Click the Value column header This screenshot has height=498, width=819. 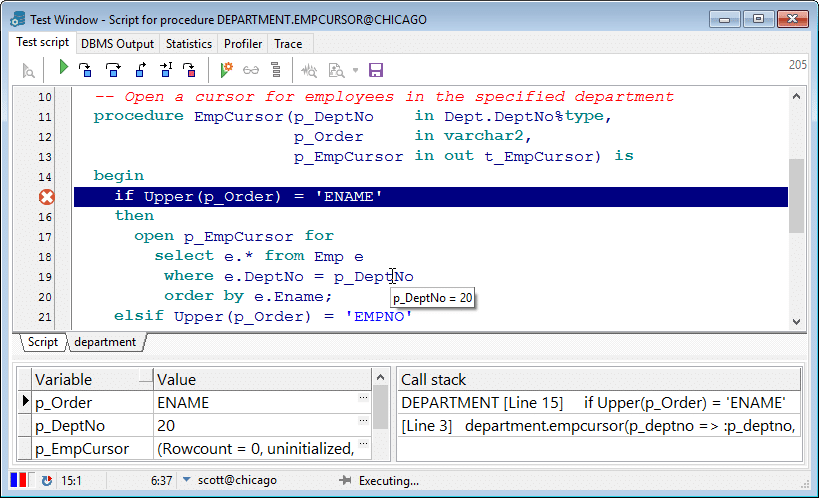coord(263,379)
